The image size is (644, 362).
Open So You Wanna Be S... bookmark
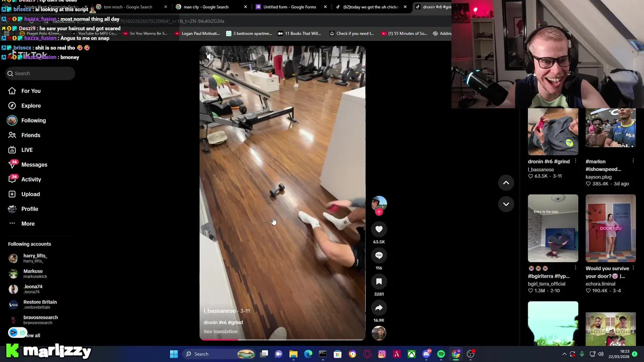[145, 34]
